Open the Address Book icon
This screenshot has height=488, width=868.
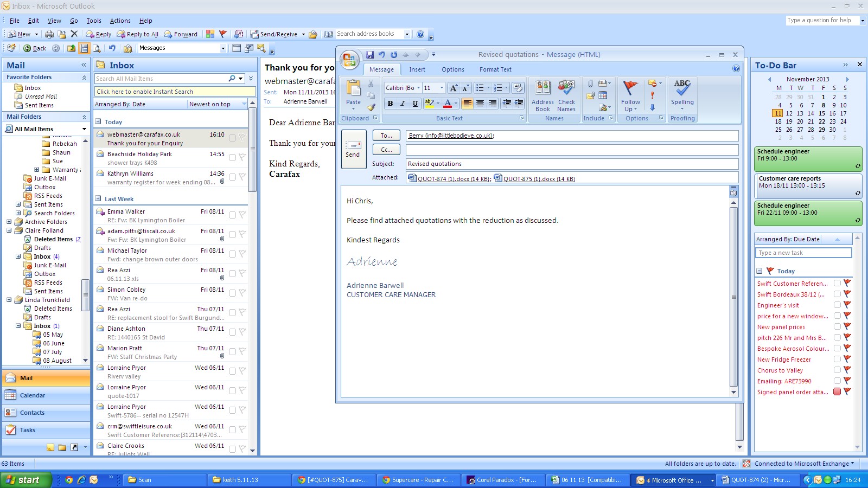(542, 94)
